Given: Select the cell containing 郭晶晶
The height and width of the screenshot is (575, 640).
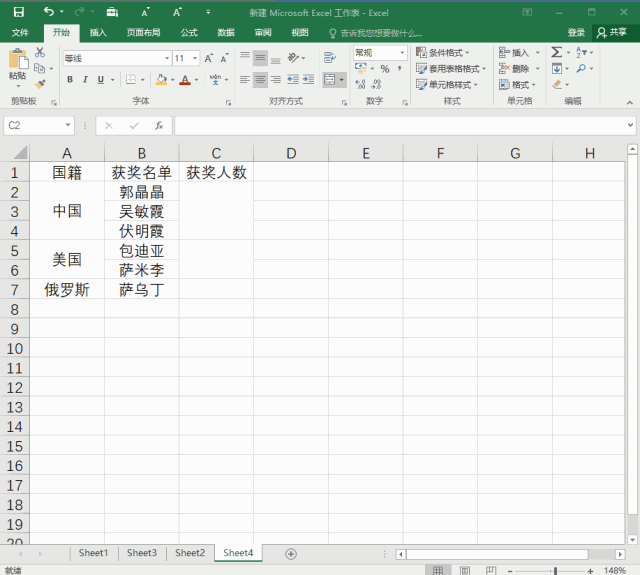Looking at the screenshot, I should coord(141,192).
